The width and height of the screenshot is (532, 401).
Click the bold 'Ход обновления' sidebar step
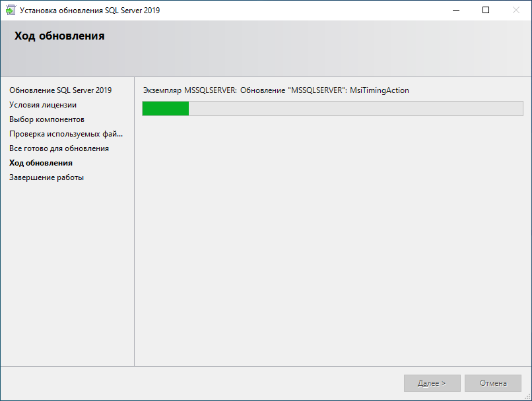pyautogui.click(x=41, y=163)
